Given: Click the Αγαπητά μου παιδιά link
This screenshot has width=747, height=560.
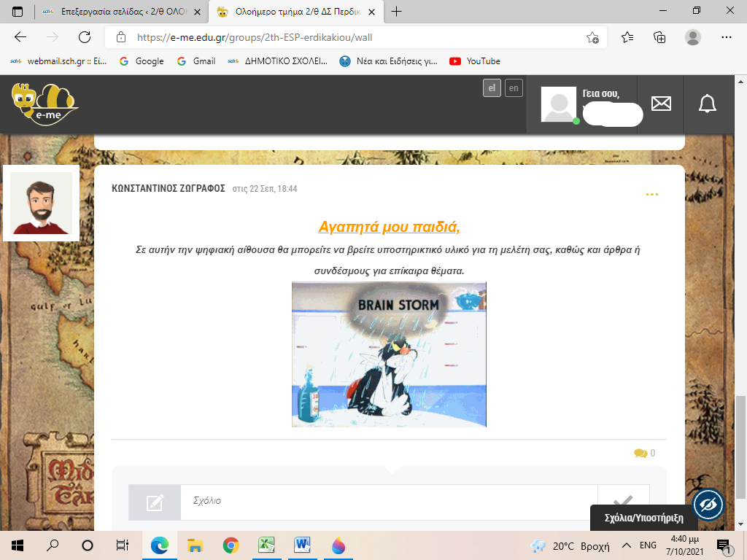Looking at the screenshot, I should (x=389, y=226).
